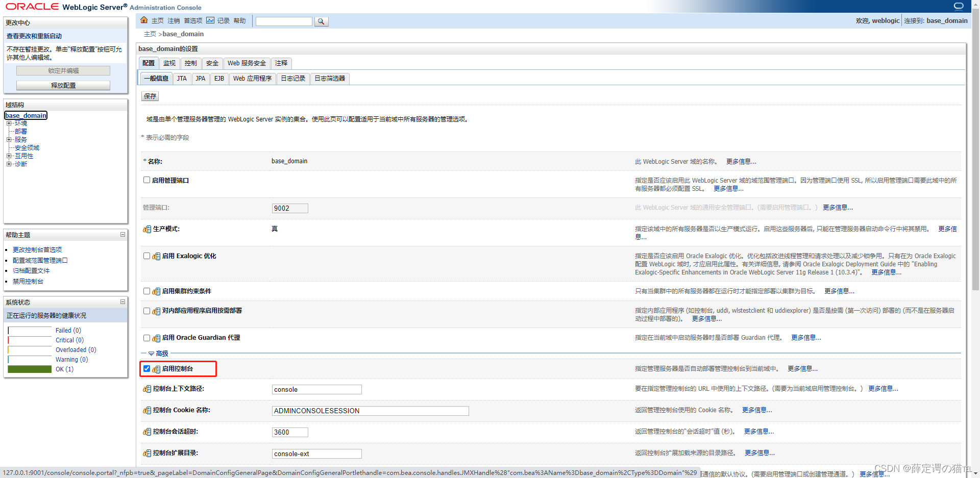Switch to the EJB sub-tab
The height and width of the screenshot is (478, 980).
pyautogui.click(x=219, y=79)
